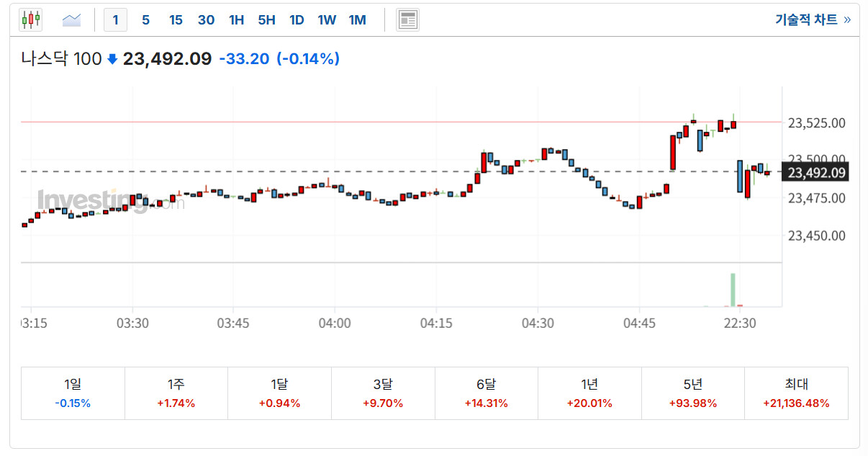
Task: Click the blue down arrow beside 나스닥 100
Action: [x=112, y=59]
